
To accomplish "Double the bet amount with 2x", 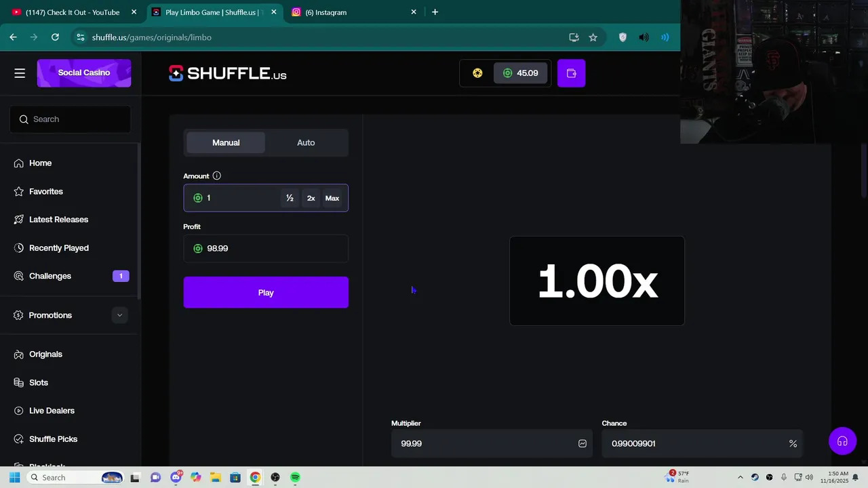I will [311, 198].
